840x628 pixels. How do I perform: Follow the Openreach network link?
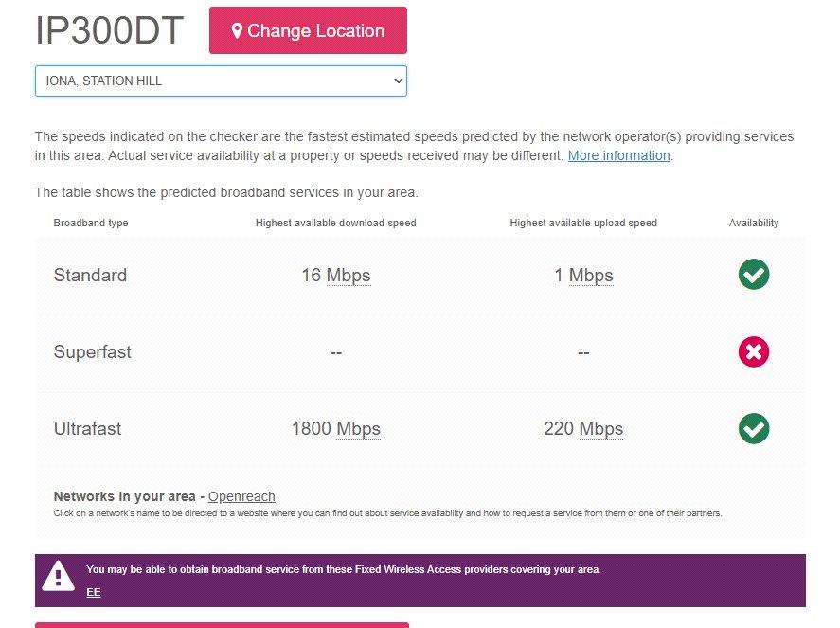pyautogui.click(x=241, y=496)
